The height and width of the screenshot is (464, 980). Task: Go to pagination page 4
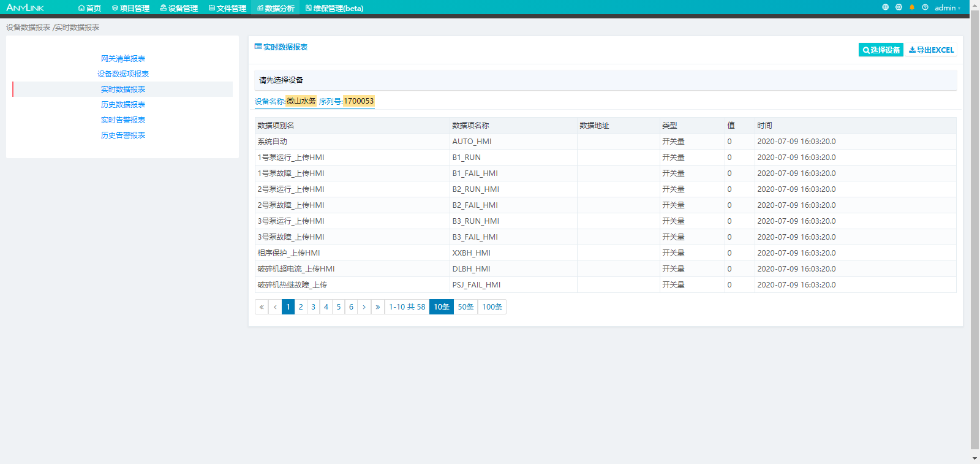point(326,307)
